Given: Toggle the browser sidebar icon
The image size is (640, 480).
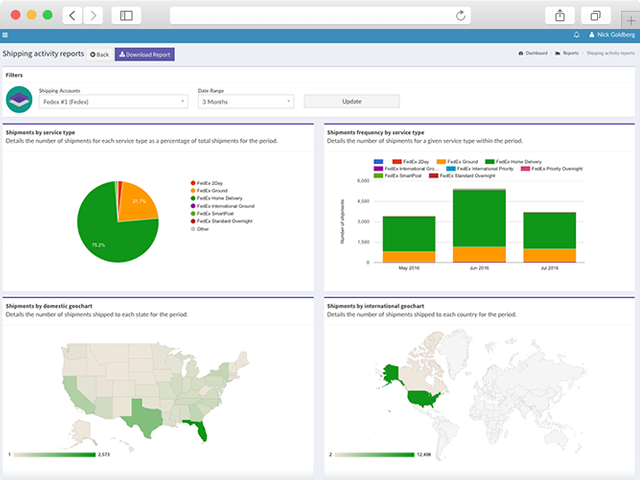Looking at the screenshot, I should tap(126, 16).
